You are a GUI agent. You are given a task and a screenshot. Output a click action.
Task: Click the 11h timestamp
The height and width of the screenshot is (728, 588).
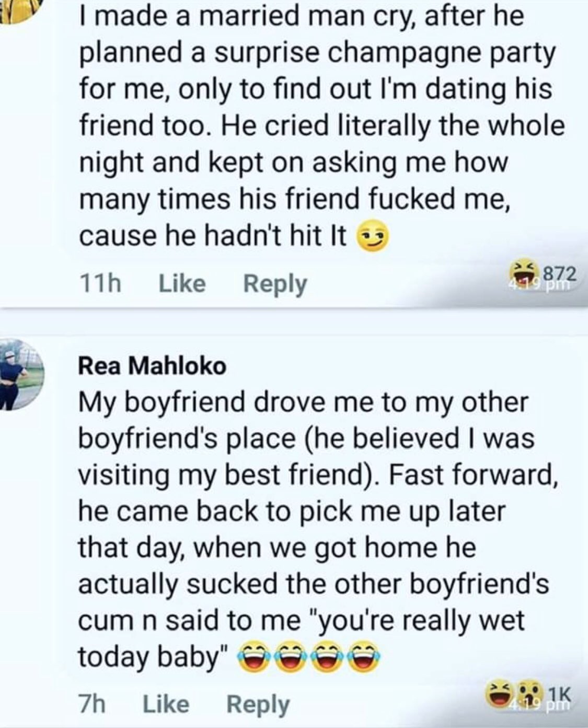[x=100, y=283]
